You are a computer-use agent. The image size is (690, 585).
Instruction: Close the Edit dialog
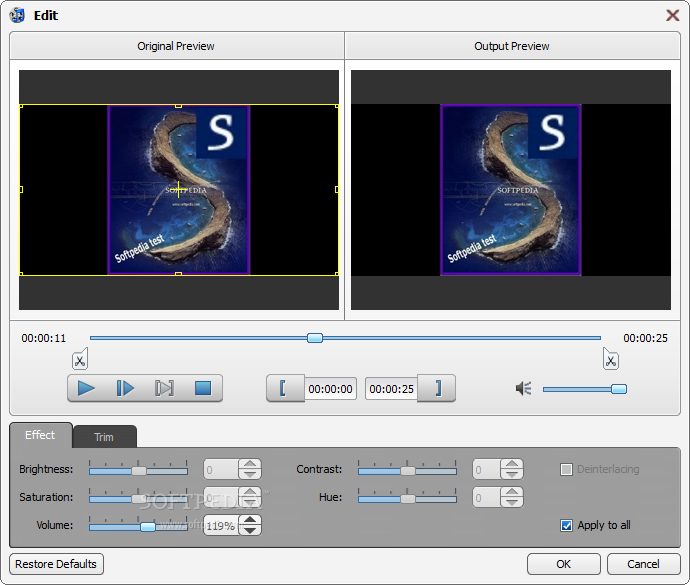[x=672, y=15]
